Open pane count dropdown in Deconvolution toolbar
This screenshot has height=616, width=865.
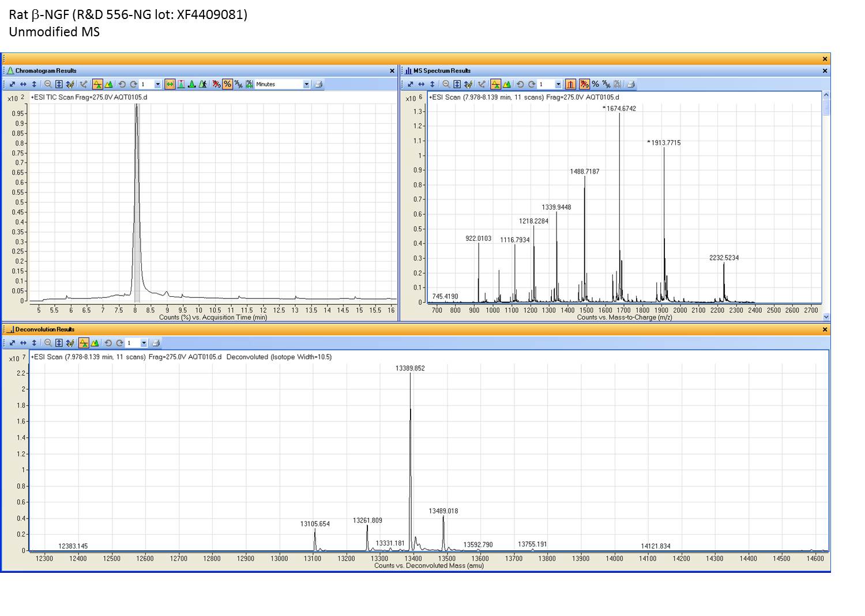point(144,343)
